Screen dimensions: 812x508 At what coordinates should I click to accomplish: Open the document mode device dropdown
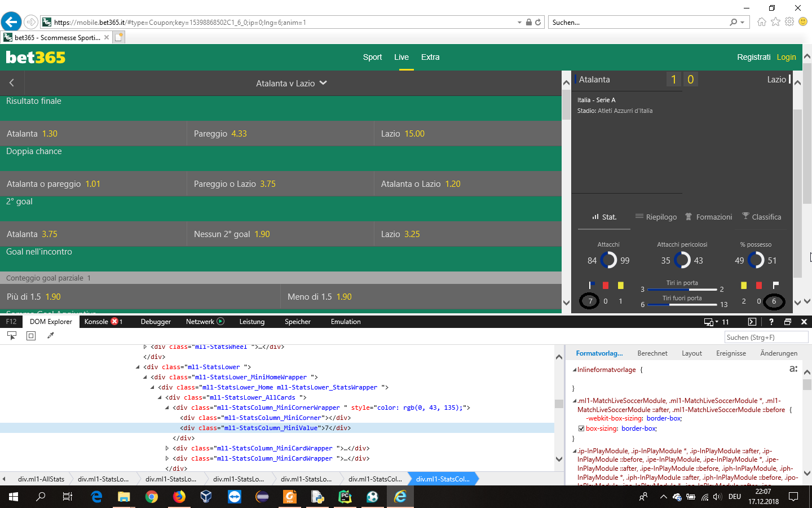711,322
